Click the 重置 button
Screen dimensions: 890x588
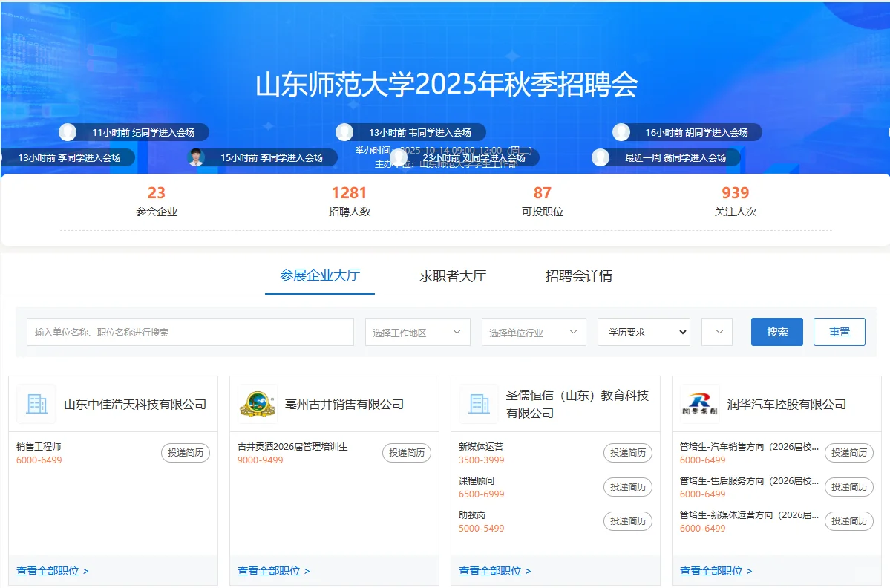point(840,332)
